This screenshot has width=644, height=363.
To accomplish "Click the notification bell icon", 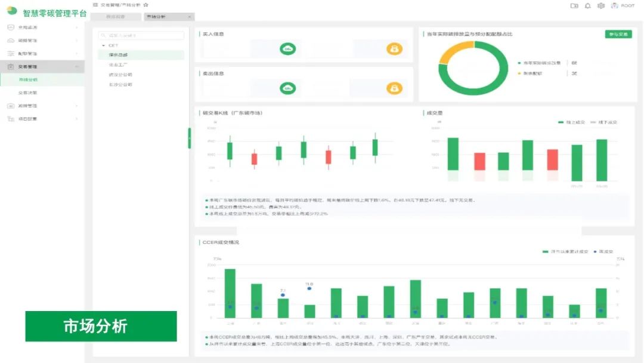I will coord(588,6).
